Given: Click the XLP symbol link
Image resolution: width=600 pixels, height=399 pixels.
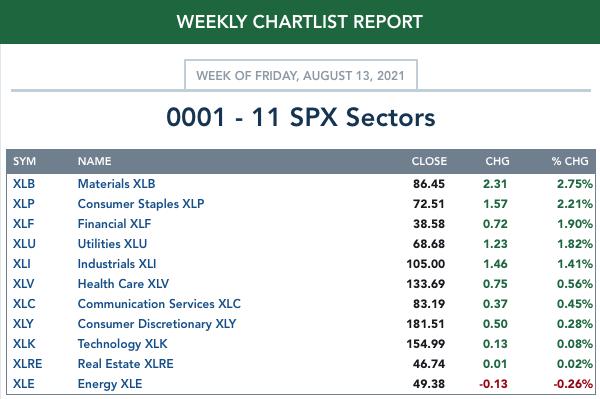Looking at the screenshot, I should [x=24, y=204].
